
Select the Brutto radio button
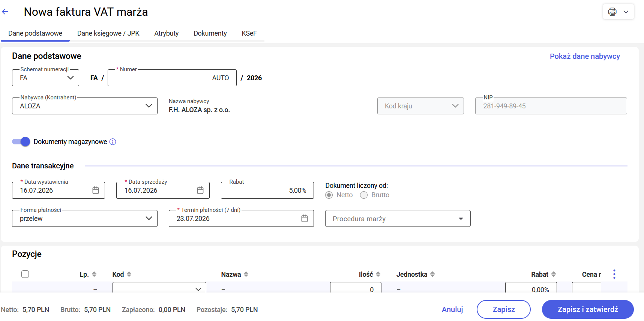click(364, 195)
